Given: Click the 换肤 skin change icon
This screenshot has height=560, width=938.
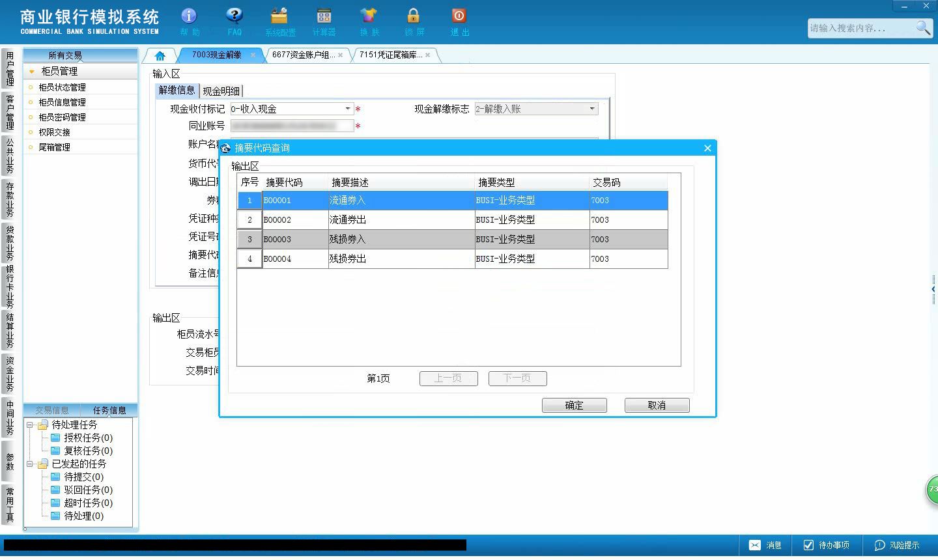Looking at the screenshot, I should [x=369, y=16].
